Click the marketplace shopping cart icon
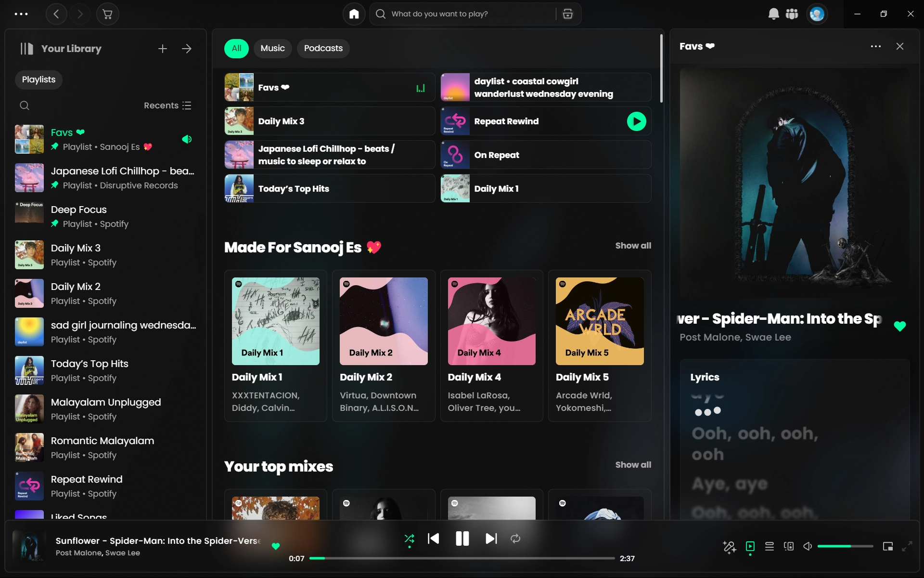Screen dimensions: 924x578 coord(107,14)
